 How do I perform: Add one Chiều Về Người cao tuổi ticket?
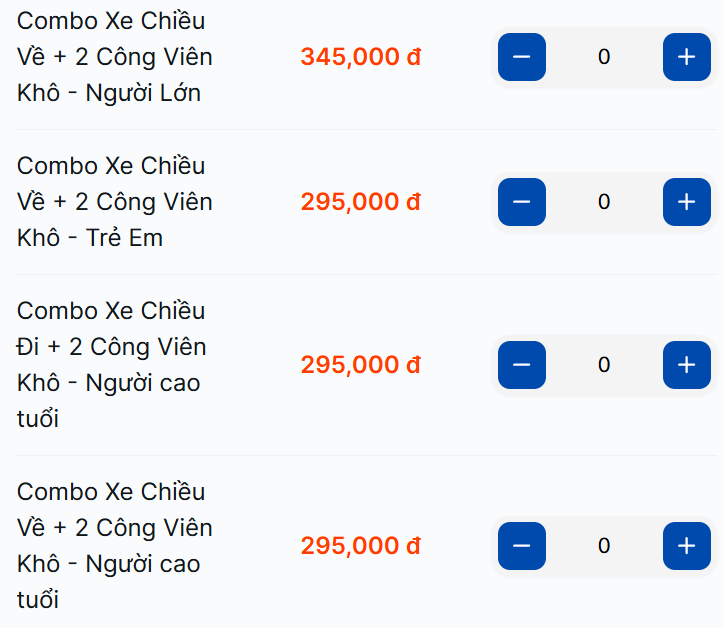[x=687, y=546]
